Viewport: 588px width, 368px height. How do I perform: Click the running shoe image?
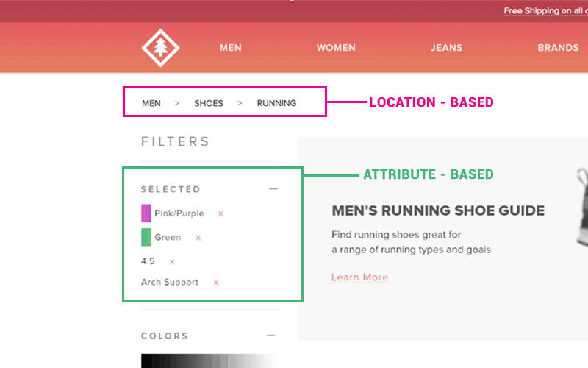tap(581, 207)
